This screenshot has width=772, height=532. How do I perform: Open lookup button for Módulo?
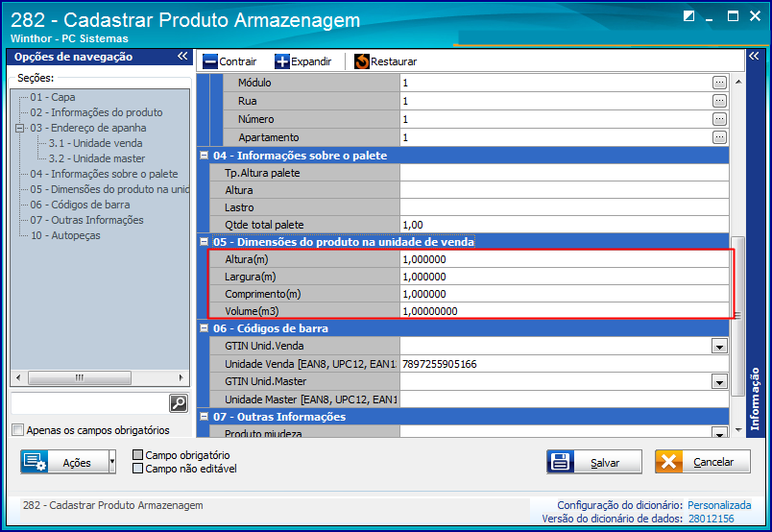coord(719,83)
